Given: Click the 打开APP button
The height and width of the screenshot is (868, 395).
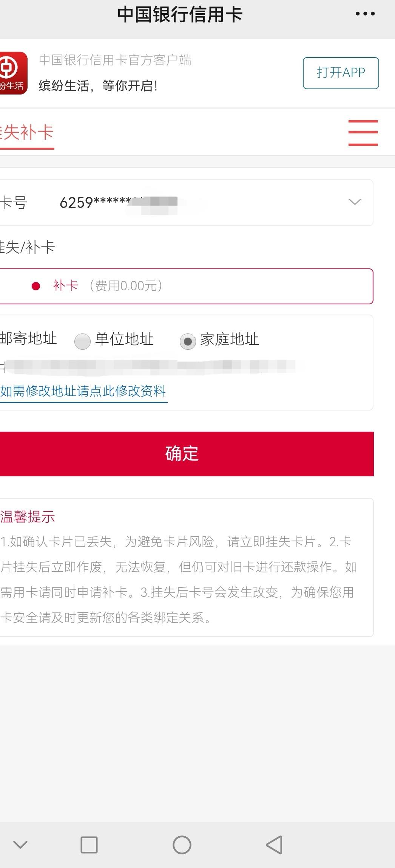Looking at the screenshot, I should [341, 73].
